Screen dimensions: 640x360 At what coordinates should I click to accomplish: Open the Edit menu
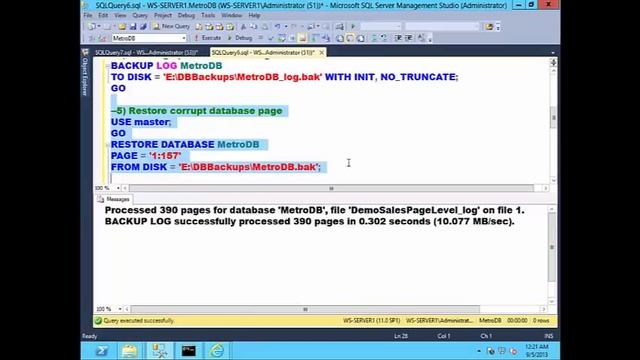[x=103, y=15]
